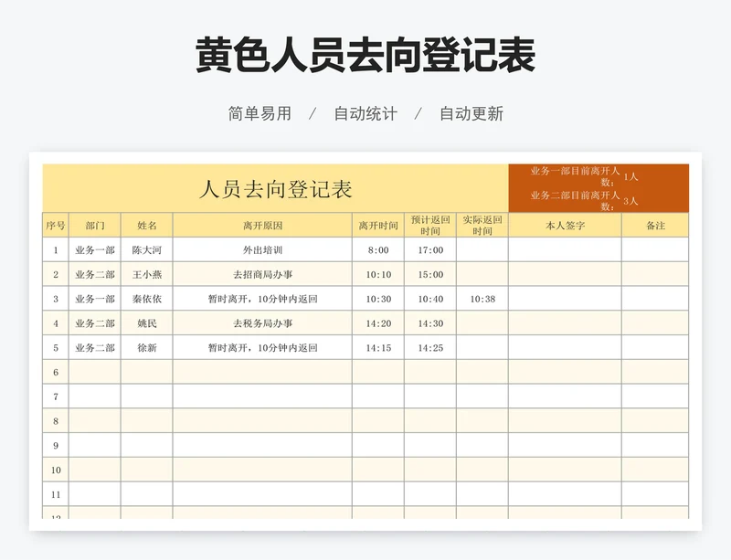
Task: Select the 离开原因 column header
Action: 262,226
